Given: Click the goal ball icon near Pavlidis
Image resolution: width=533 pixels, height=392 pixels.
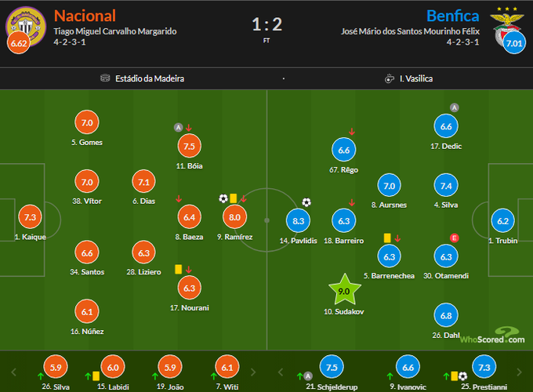Looking at the screenshot, I should [306, 202].
